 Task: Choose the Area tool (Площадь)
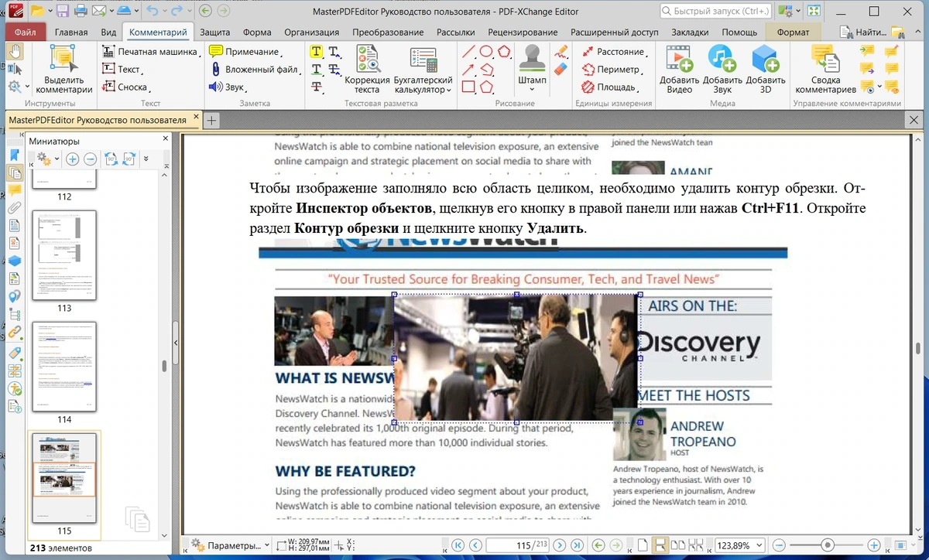[609, 87]
